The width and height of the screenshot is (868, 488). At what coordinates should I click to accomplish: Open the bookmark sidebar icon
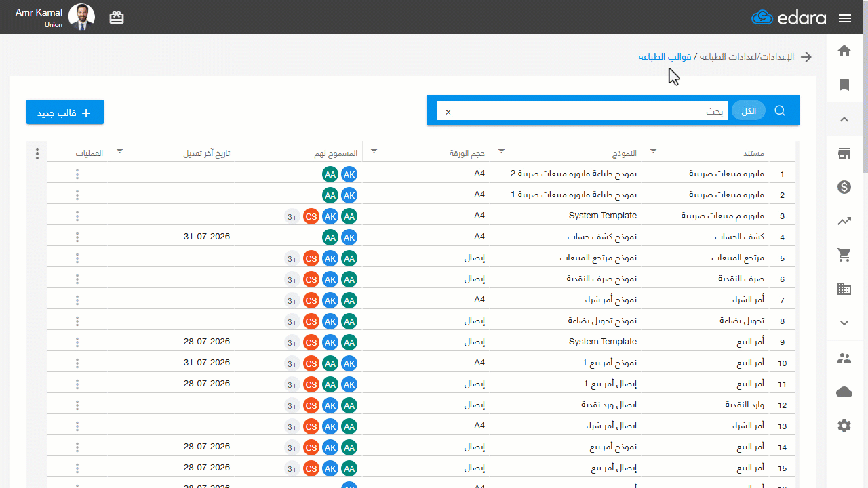pyautogui.click(x=844, y=85)
